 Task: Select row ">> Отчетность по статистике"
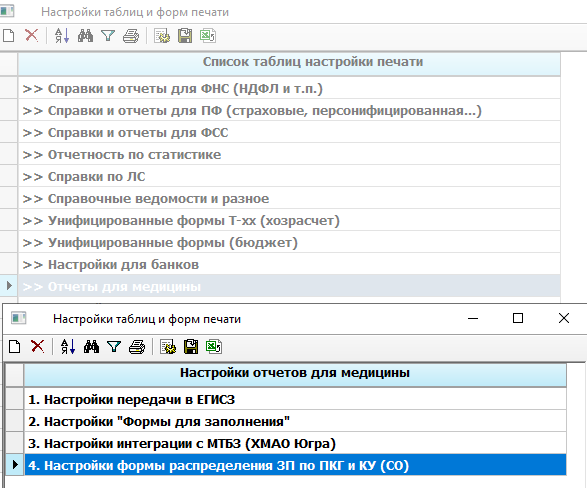pos(289,155)
